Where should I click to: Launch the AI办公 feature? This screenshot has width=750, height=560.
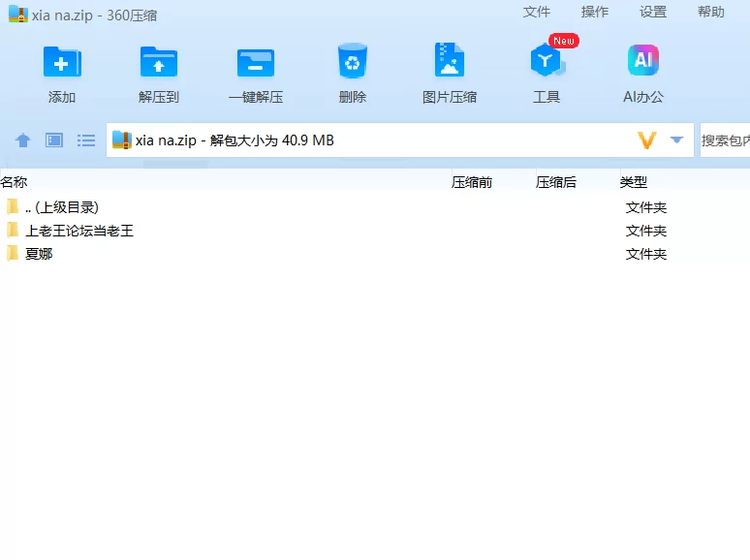click(643, 60)
